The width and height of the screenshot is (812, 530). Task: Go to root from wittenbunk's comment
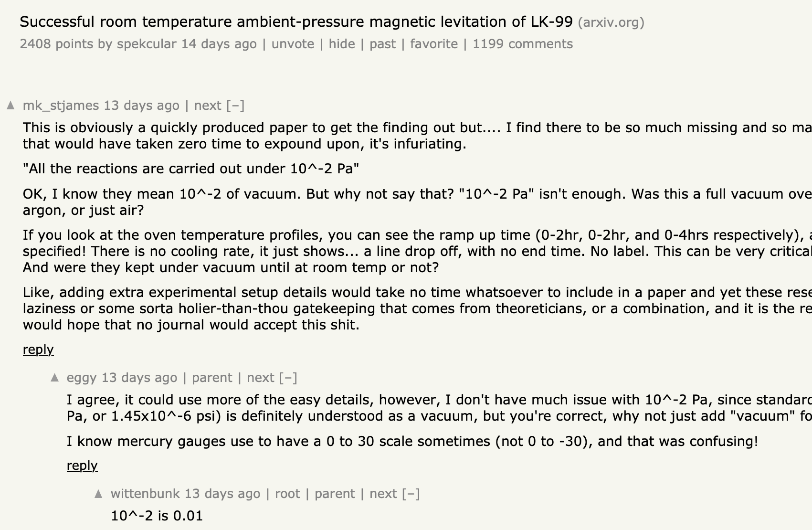tap(287, 494)
